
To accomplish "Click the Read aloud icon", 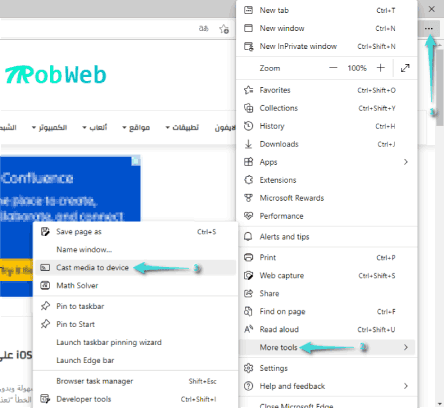I will (x=249, y=329).
